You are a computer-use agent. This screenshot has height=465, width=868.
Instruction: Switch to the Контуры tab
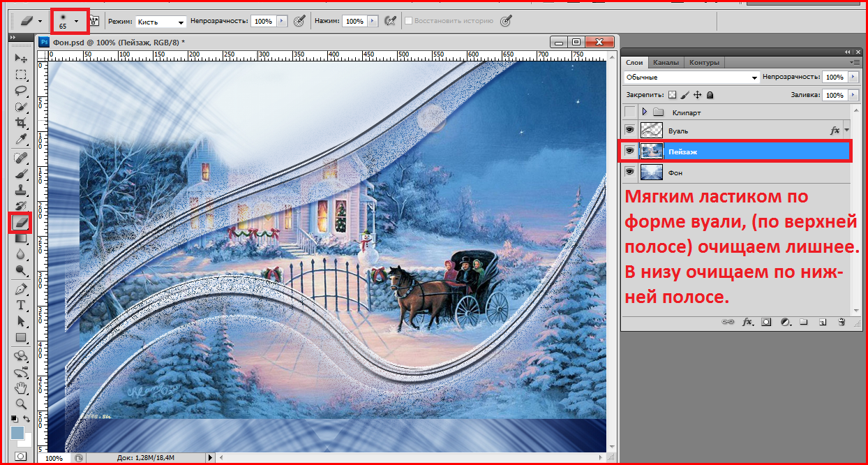704,62
